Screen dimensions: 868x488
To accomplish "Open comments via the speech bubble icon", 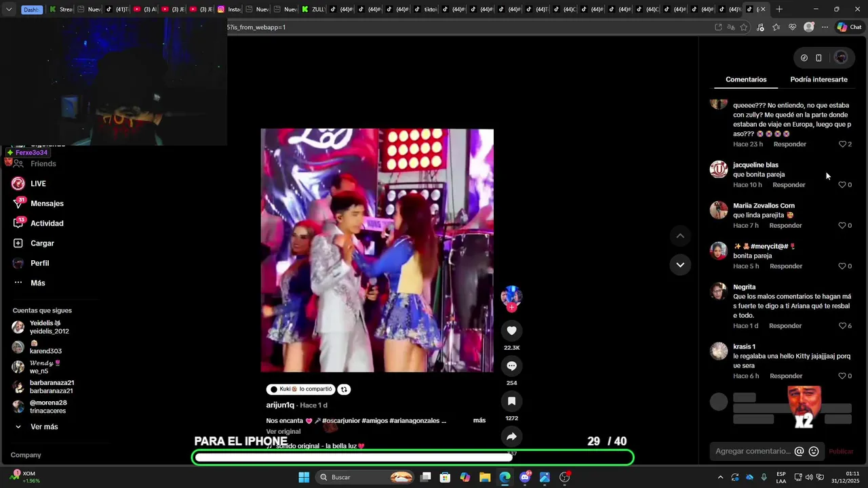I will coord(511,366).
